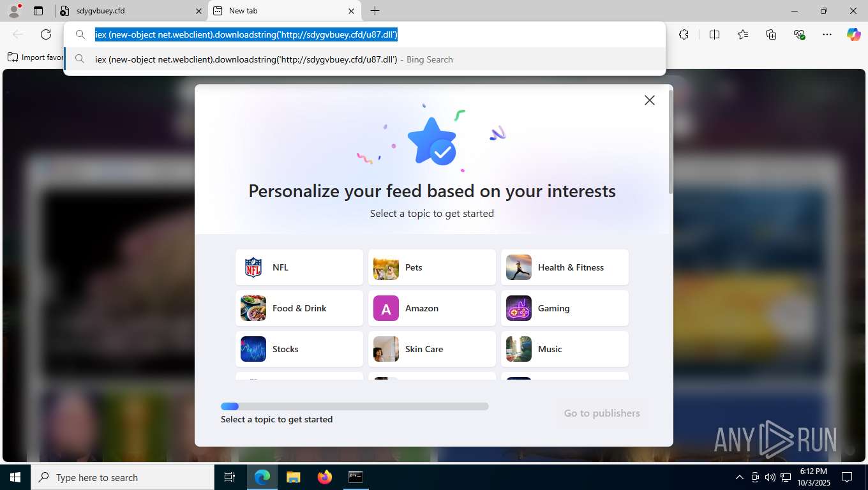This screenshot has width=868, height=490.
Task: Click the topic selection progress bar
Action: [355, 406]
